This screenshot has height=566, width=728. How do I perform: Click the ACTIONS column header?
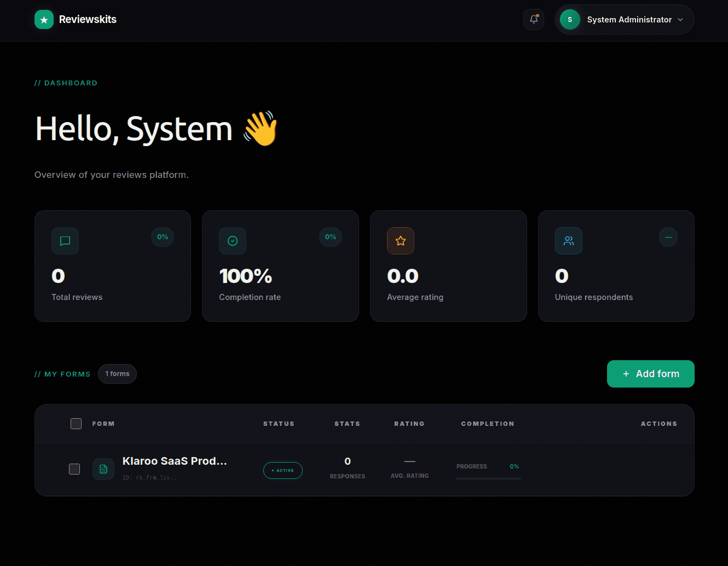click(x=659, y=424)
